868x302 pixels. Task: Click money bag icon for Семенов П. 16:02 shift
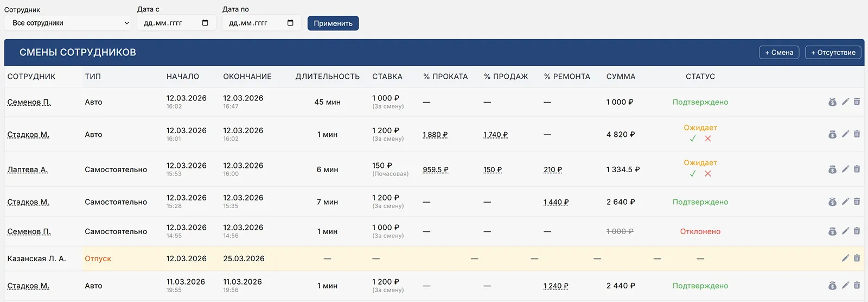832,102
